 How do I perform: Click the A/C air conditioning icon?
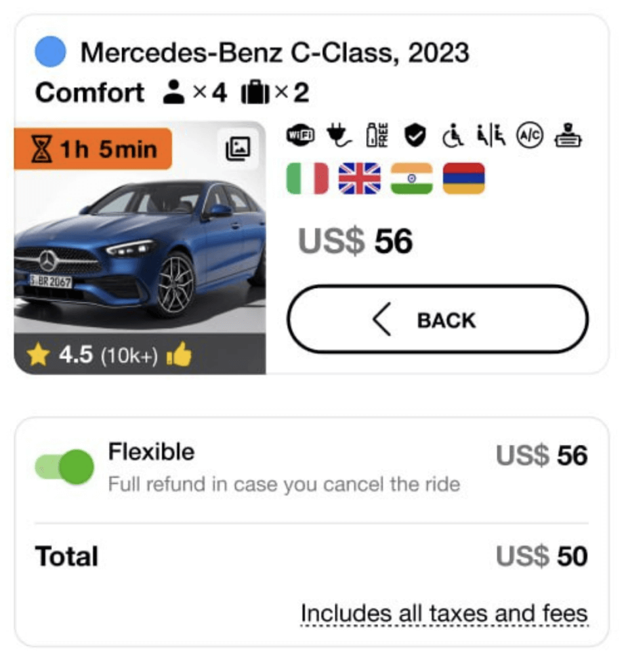click(530, 136)
